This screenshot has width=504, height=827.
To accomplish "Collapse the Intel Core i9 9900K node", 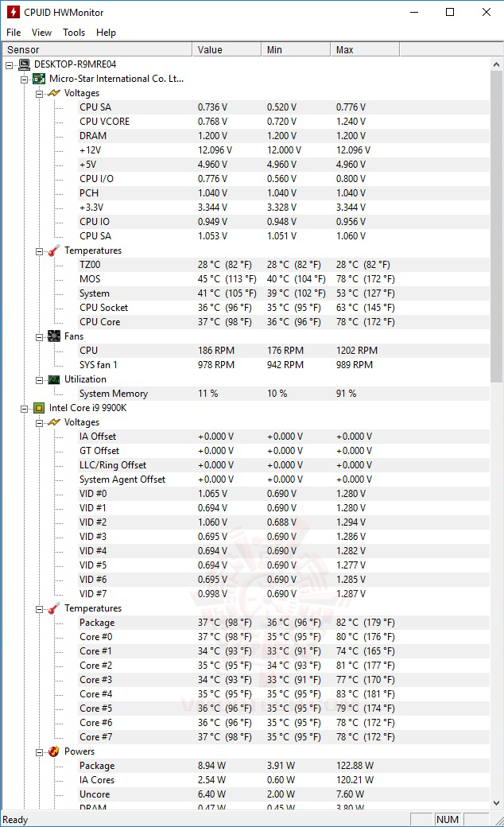I will click(x=25, y=409).
